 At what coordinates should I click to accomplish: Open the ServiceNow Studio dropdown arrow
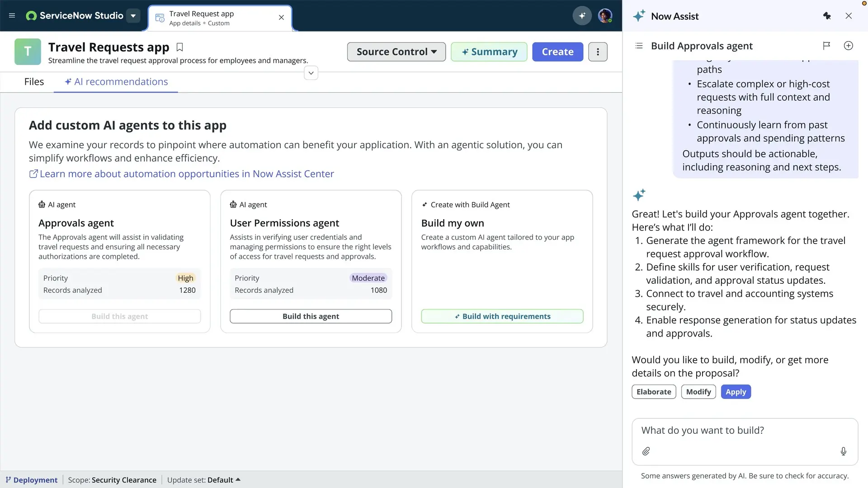click(x=133, y=16)
